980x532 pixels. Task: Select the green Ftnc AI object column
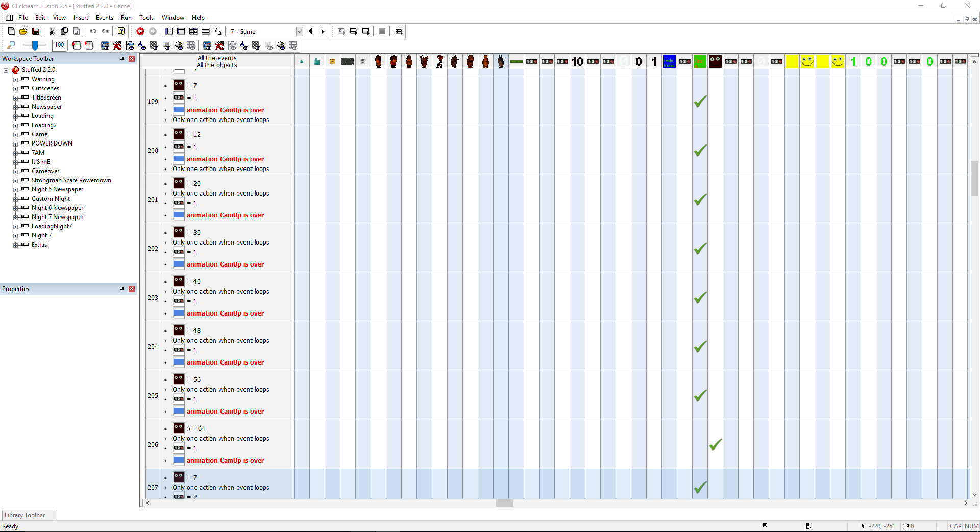pyautogui.click(x=700, y=62)
